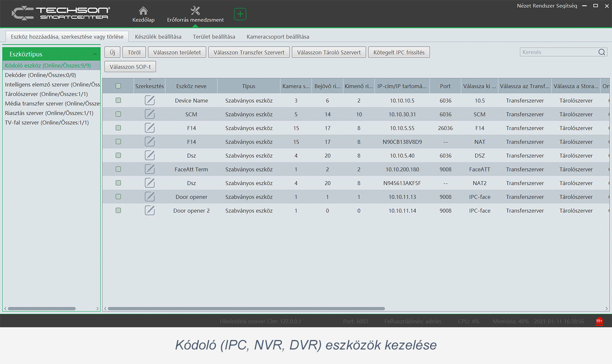Open Erőforrás menedzsment tools icon
The image size is (612, 364).
[x=195, y=11]
